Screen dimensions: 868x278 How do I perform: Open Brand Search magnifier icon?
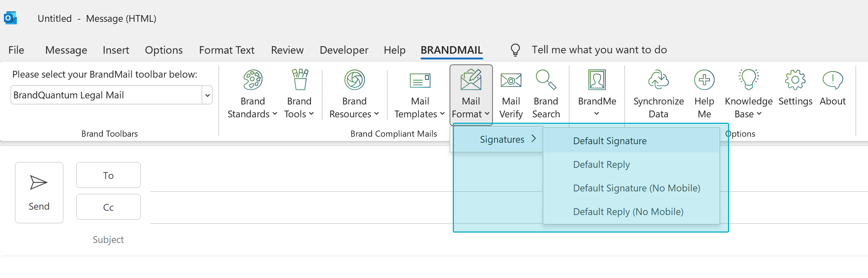546,79
